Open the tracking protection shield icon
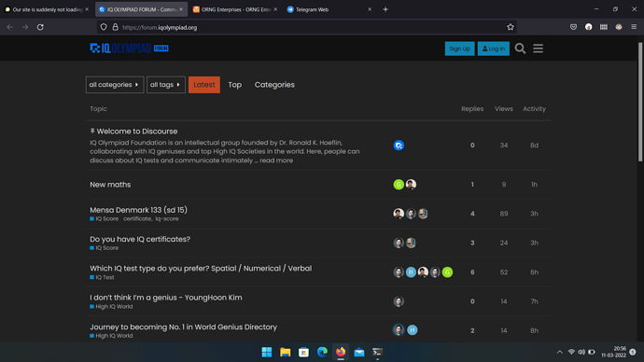Screen dimensions: 644x362 tap(104, 27)
